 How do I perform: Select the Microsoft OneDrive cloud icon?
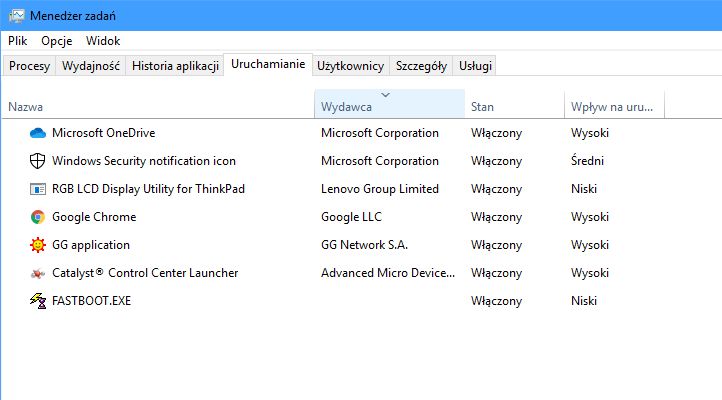38,133
